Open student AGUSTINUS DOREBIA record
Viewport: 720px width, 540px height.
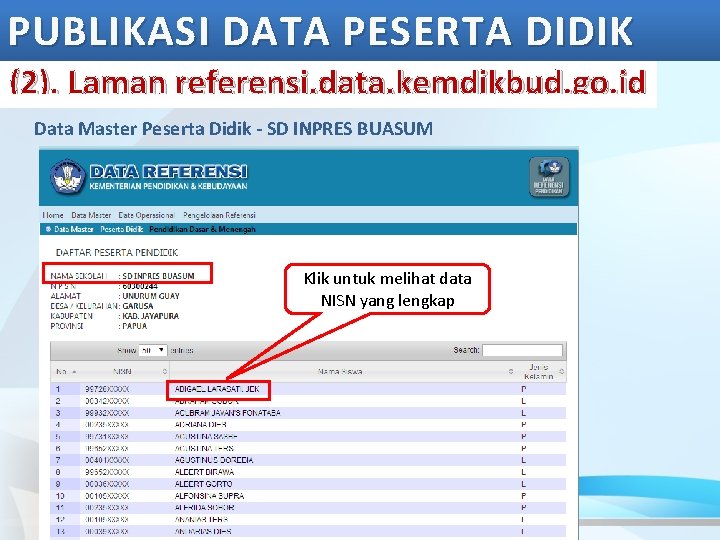click(214, 460)
